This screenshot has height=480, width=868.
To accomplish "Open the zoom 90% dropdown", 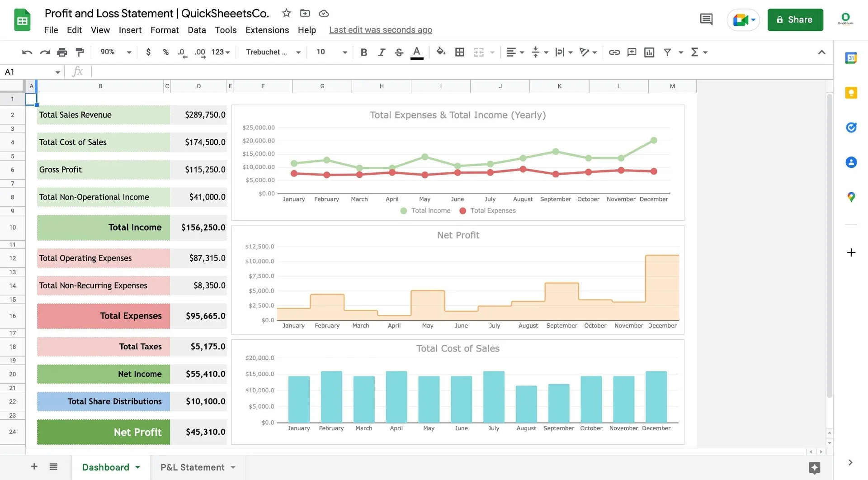I will click(115, 52).
